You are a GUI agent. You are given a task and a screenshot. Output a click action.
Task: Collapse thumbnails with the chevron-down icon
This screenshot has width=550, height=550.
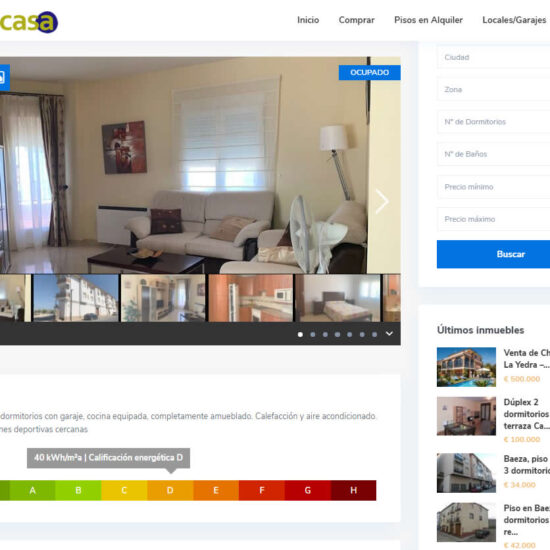[389, 334]
